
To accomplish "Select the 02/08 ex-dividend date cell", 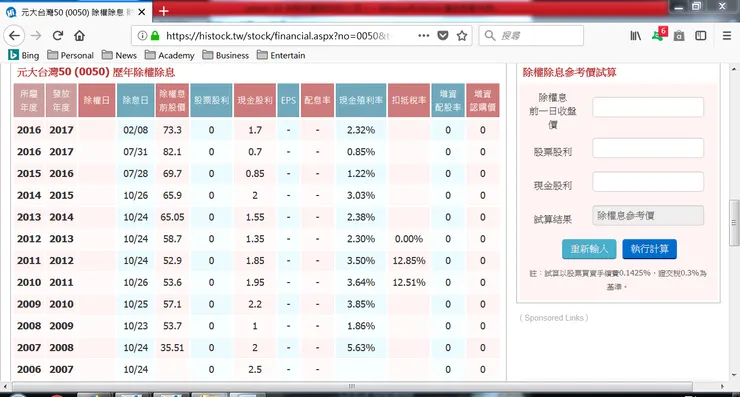I will click(135, 130).
